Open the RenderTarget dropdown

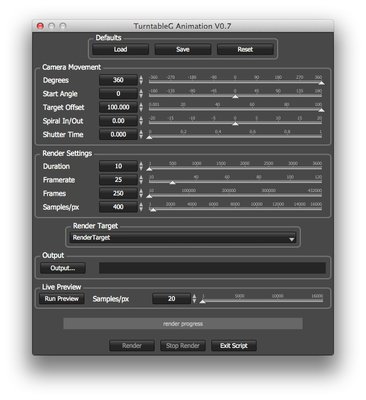pyautogui.click(x=182, y=238)
